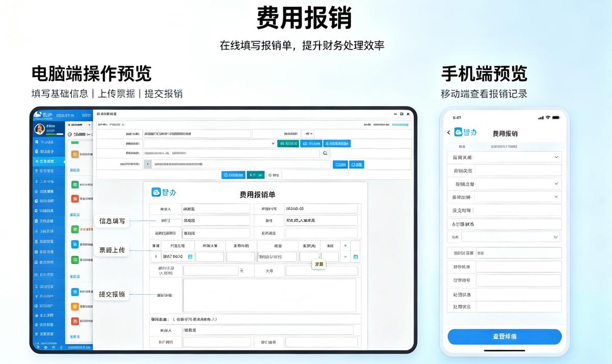Open the small dropdown at desktop first row's right
The image size is (612, 364).
pyautogui.click(x=308, y=134)
